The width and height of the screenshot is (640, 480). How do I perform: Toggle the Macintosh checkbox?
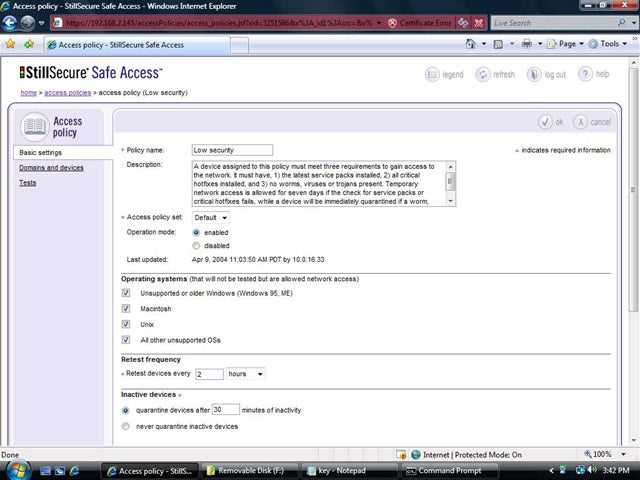(126, 309)
